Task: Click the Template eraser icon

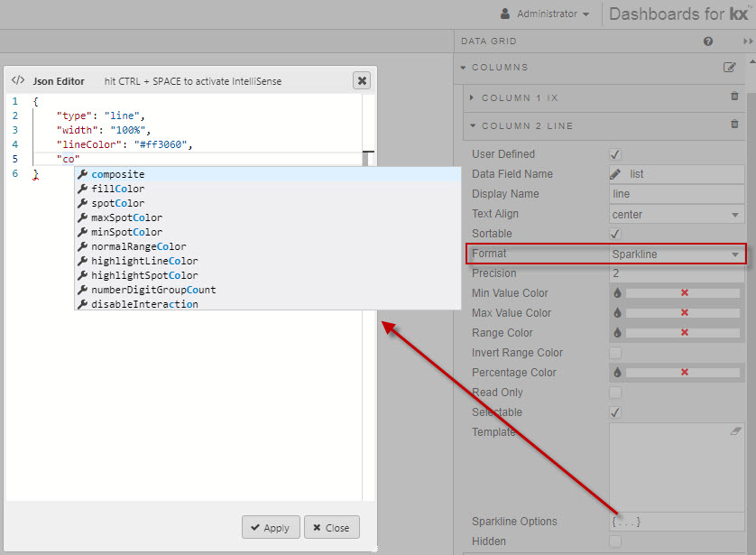Action: coord(736,432)
